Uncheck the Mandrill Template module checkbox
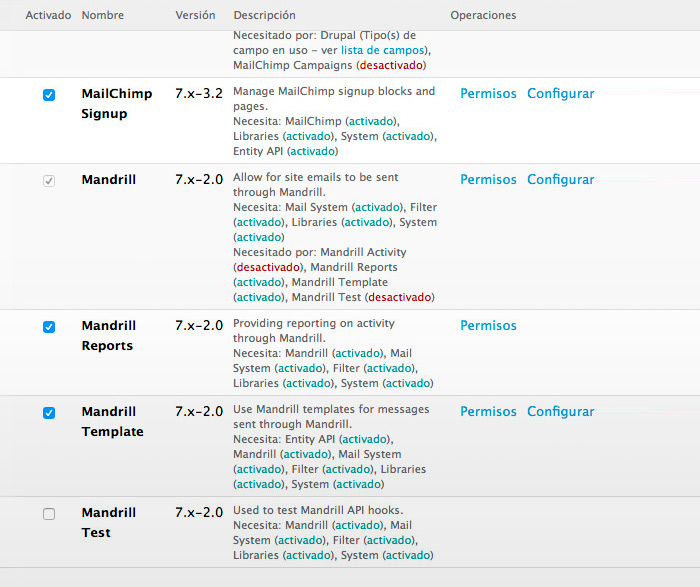 (49, 413)
